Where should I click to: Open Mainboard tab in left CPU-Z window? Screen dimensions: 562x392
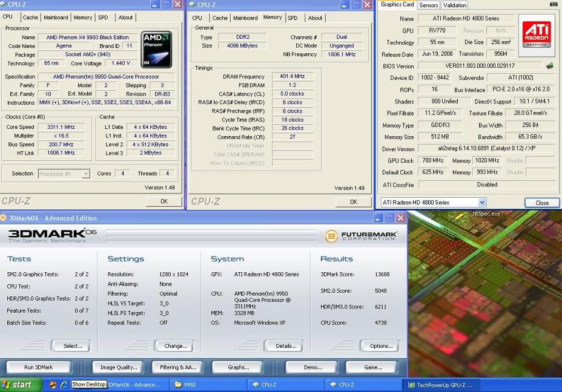click(56, 17)
